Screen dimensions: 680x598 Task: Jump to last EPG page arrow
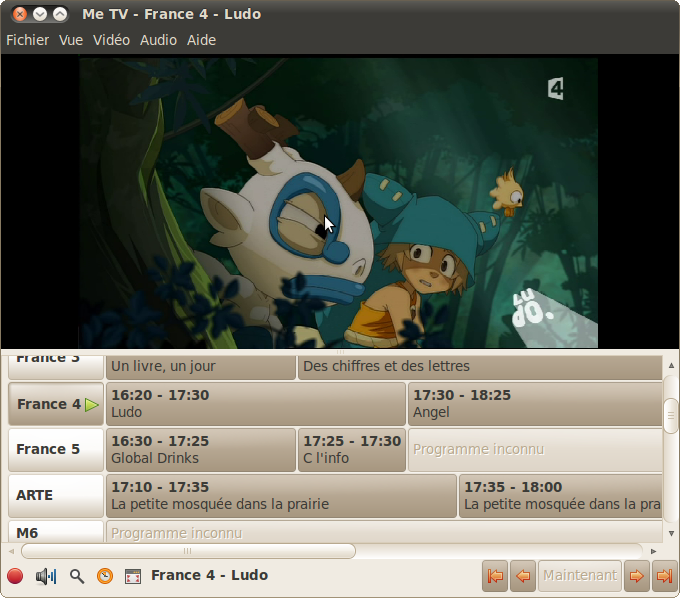(664, 575)
